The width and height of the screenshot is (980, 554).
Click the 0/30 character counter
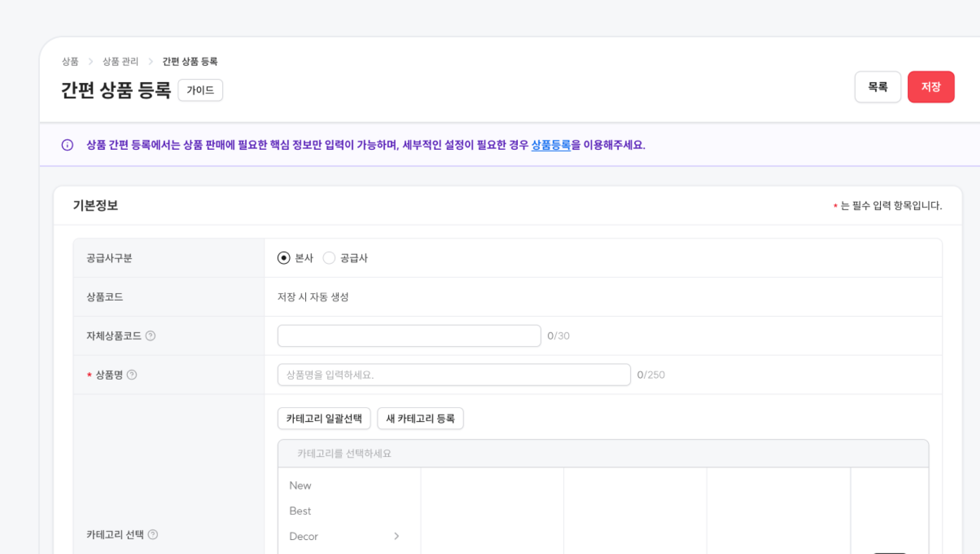point(558,336)
